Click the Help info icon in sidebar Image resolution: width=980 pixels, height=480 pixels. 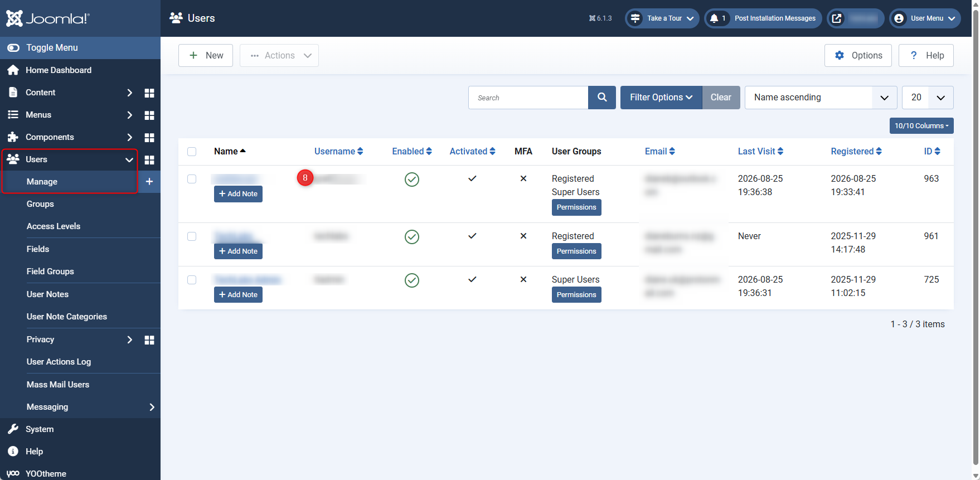click(x=13, y=452)
